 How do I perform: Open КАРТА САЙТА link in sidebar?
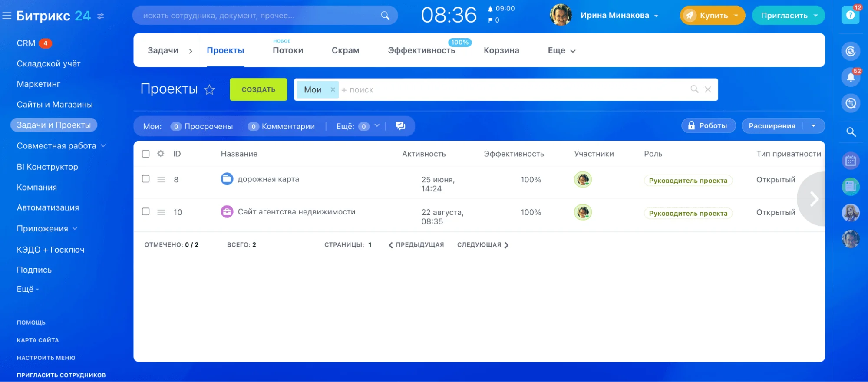tap(38, 340)
